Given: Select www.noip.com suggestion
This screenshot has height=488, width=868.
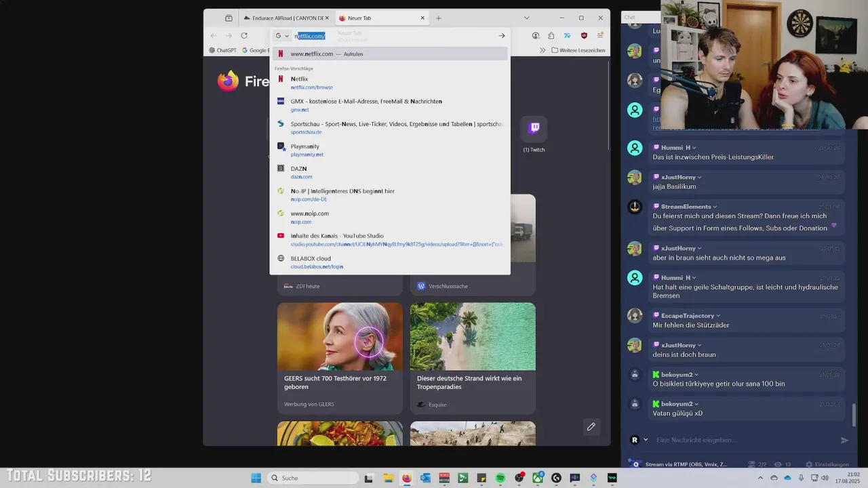Looking at the screenshot, I should pyautogui.click(x=390, y=217).
